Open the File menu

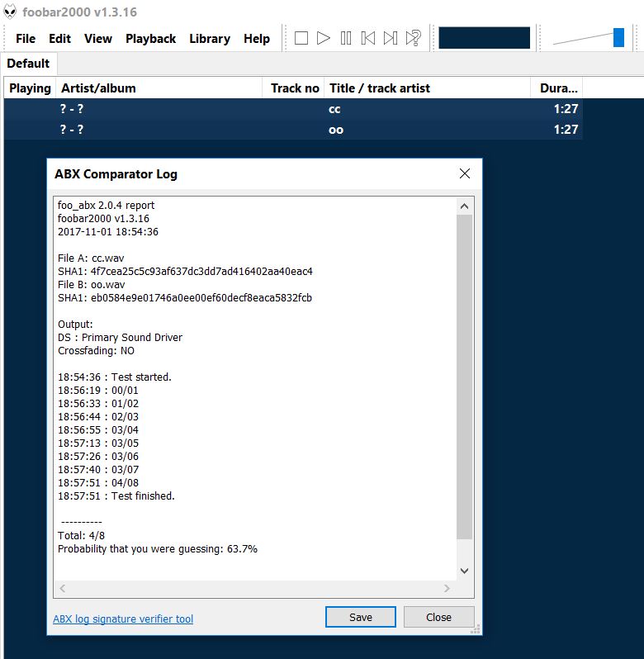pos(26,39)
